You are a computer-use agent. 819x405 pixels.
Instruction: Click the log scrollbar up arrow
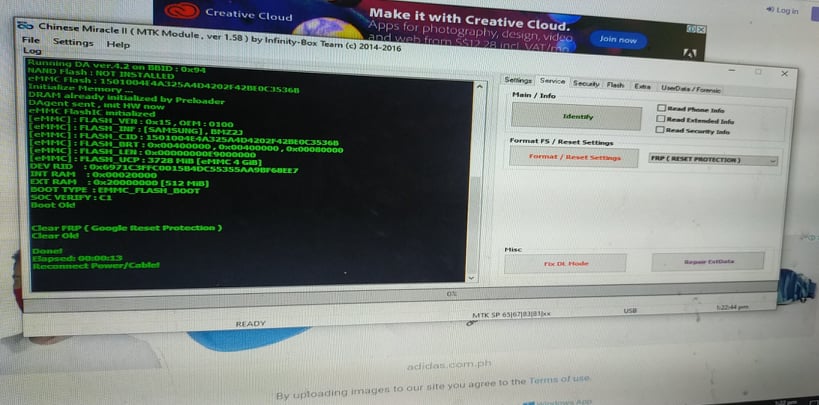[479, 87]
